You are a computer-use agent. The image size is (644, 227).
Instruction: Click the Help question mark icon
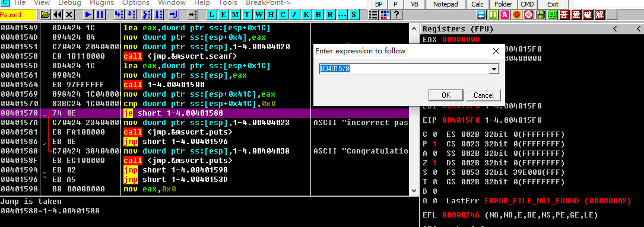point(396,15)
